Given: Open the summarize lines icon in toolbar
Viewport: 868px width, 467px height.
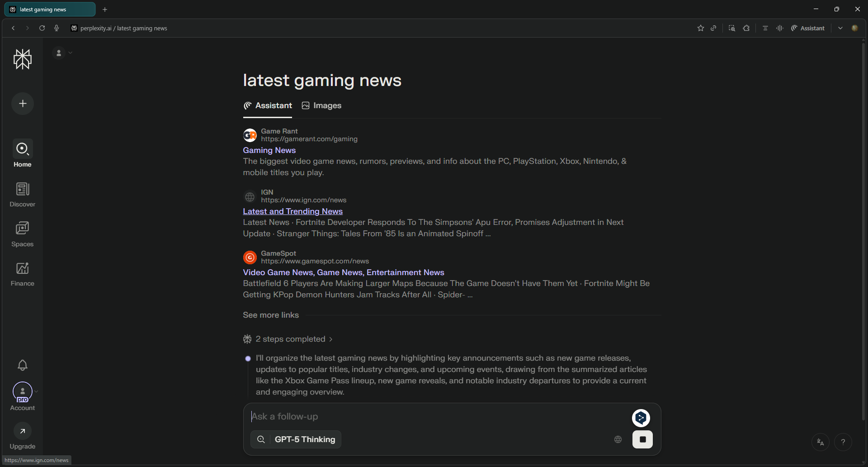Looking at the screenshot, I should coord(765,28).
